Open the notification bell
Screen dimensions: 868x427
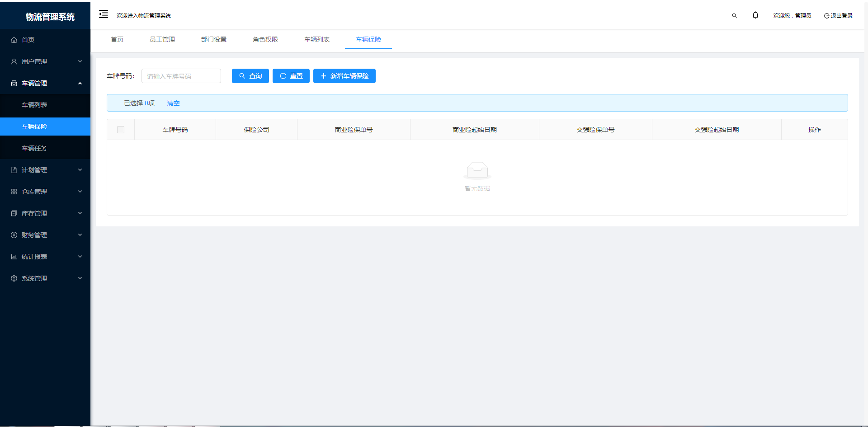click(x=755, y=15)
